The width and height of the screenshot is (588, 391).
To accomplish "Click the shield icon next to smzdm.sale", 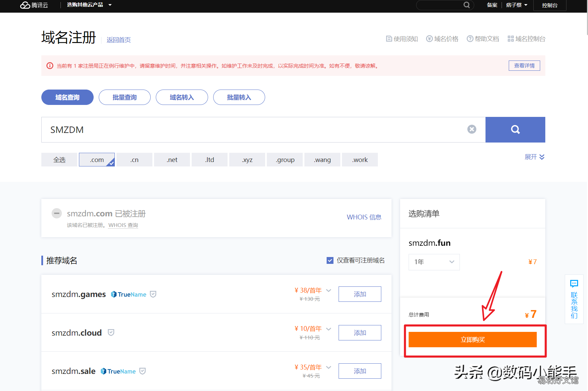I will click(x=142, y=371).
